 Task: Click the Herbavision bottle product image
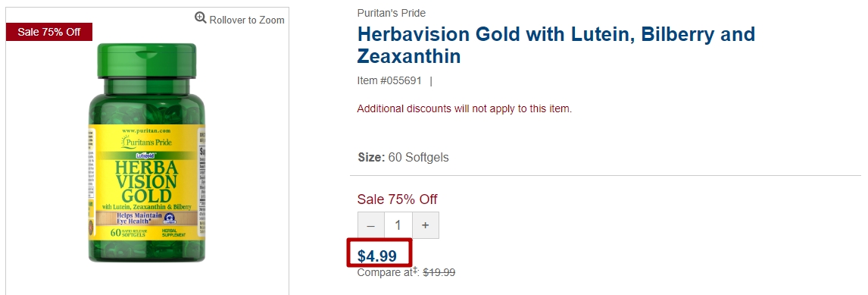point(147,152)
